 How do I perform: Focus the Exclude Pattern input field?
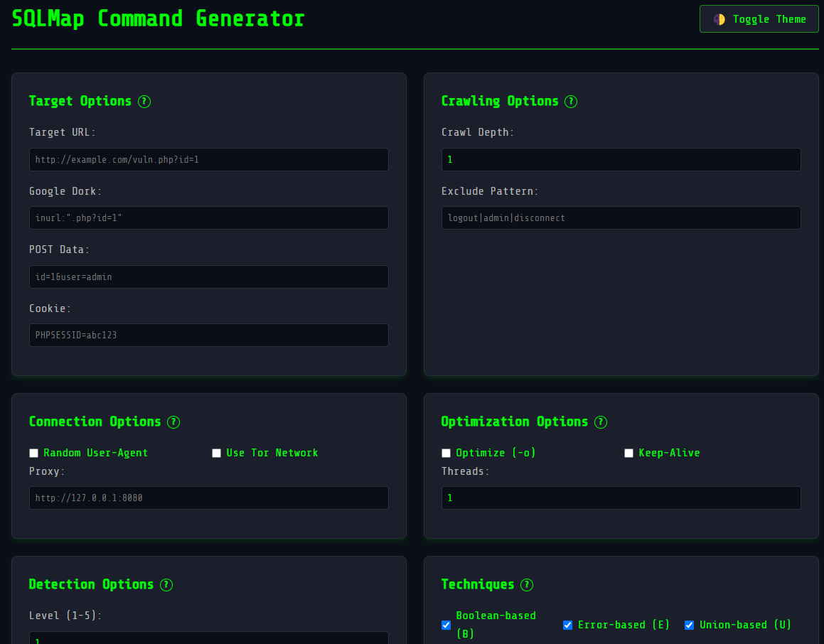pos(621,218)
